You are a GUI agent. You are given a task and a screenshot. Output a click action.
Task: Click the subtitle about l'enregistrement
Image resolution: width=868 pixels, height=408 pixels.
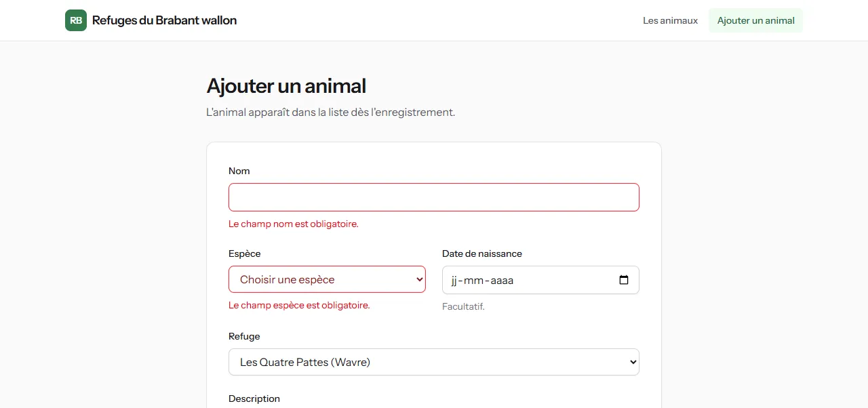331,112
